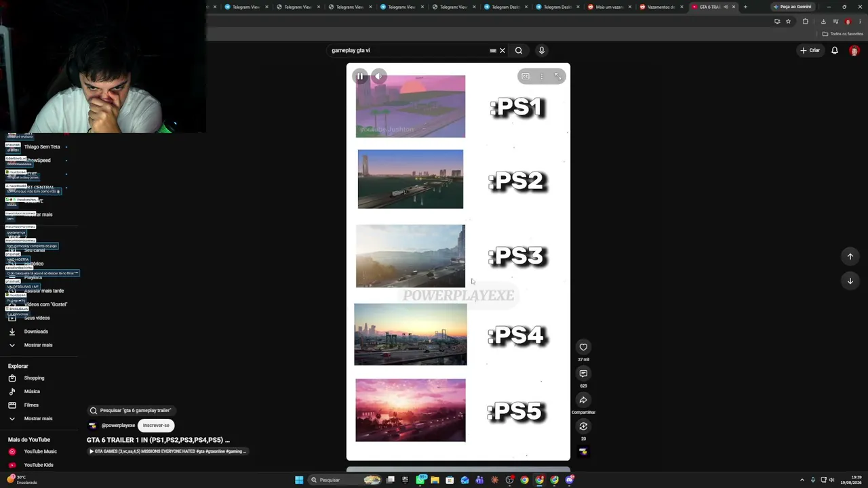Subscribe with the Inscrever-se button
Viewport: 868px width, 488px height.
[156, 425]
